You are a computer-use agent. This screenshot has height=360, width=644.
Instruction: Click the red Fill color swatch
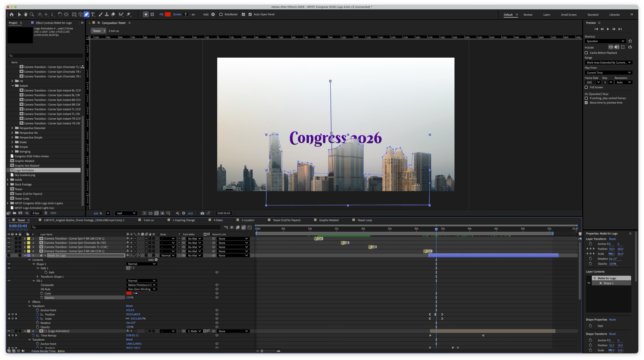(168, 14)
